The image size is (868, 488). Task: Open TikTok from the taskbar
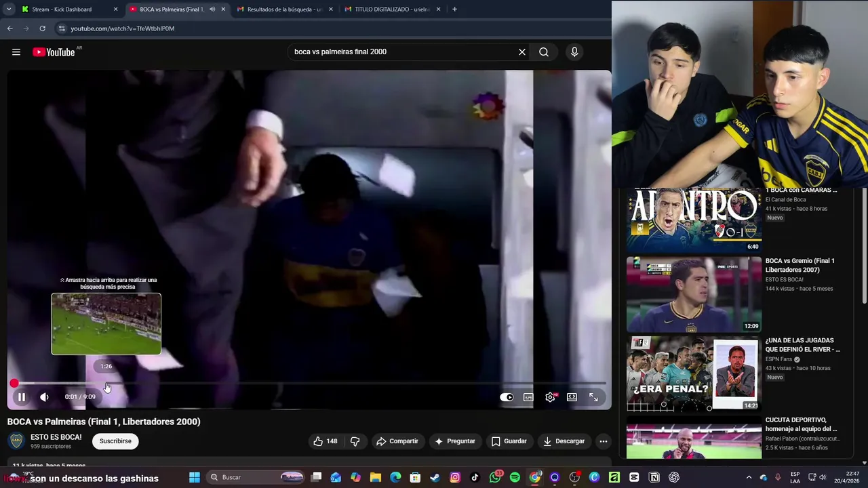[475, 477]
